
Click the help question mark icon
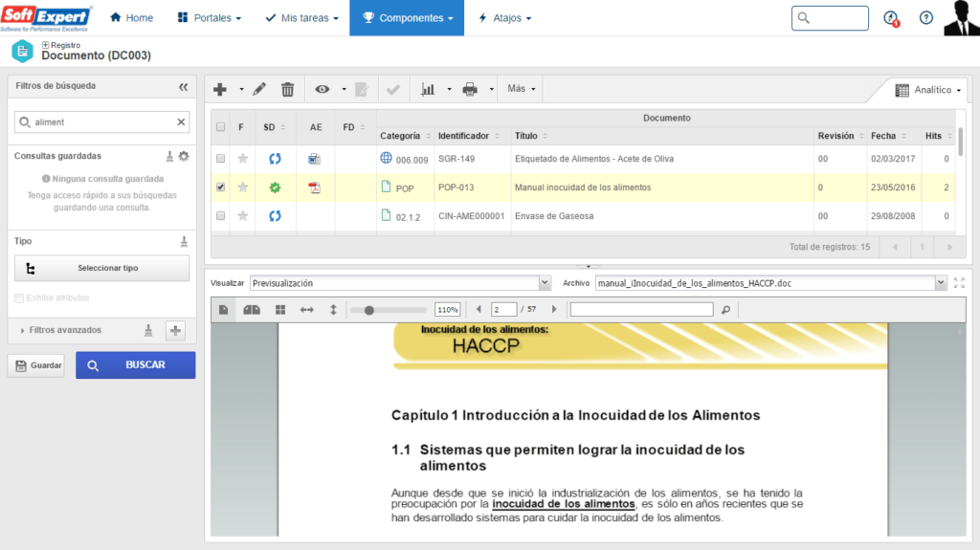925,18
